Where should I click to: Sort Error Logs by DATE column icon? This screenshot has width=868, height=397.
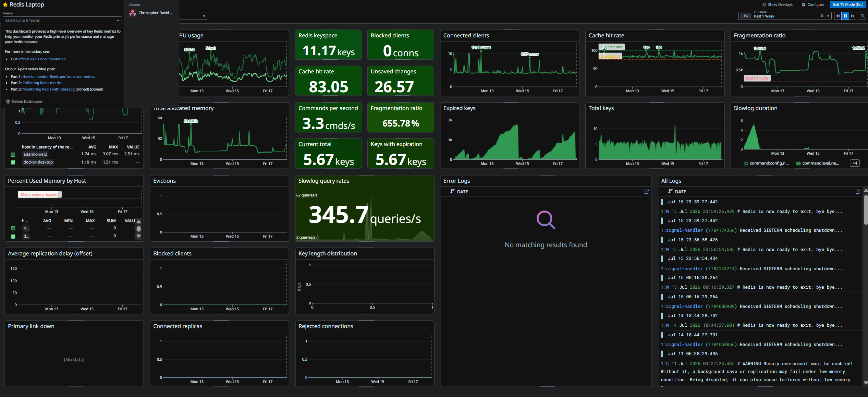coord(452,192)
